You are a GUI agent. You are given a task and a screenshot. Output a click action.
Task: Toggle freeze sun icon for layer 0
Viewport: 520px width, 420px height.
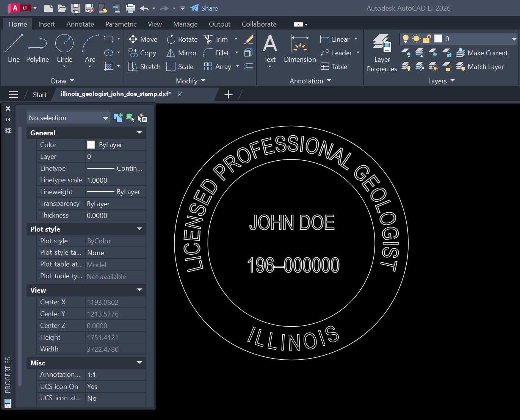pyautogui.click(x=416, y=39)
